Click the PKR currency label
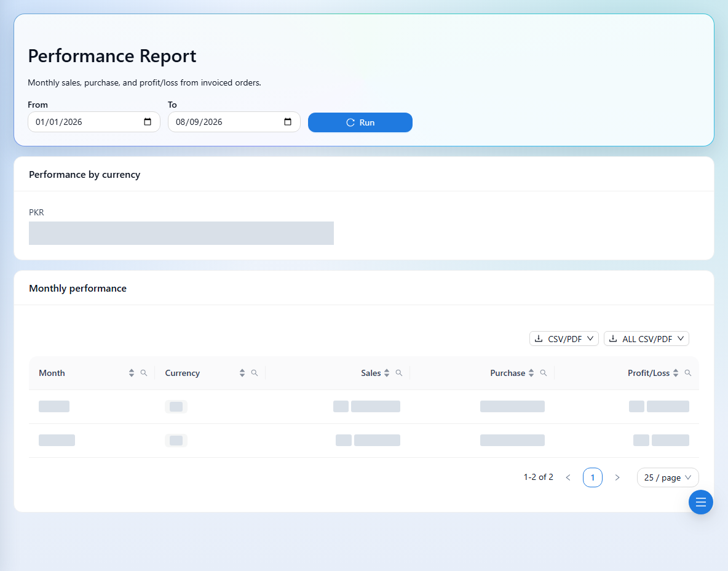Screen dimensions: 728x571 tap(36, 212)
